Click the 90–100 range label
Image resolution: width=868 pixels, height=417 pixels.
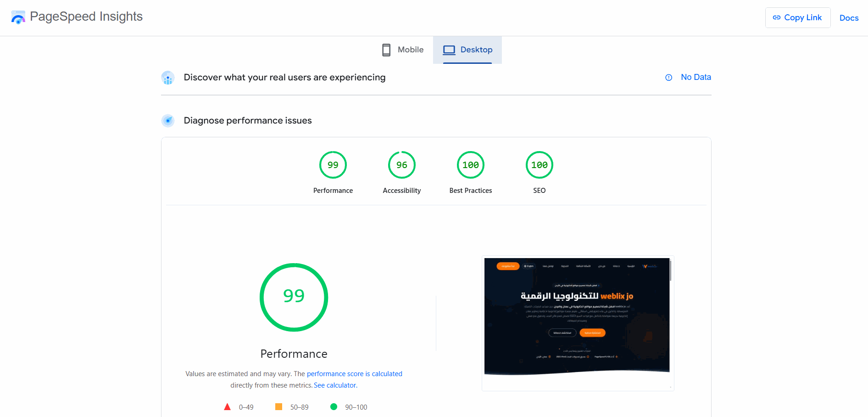click(x=356, y=407)
